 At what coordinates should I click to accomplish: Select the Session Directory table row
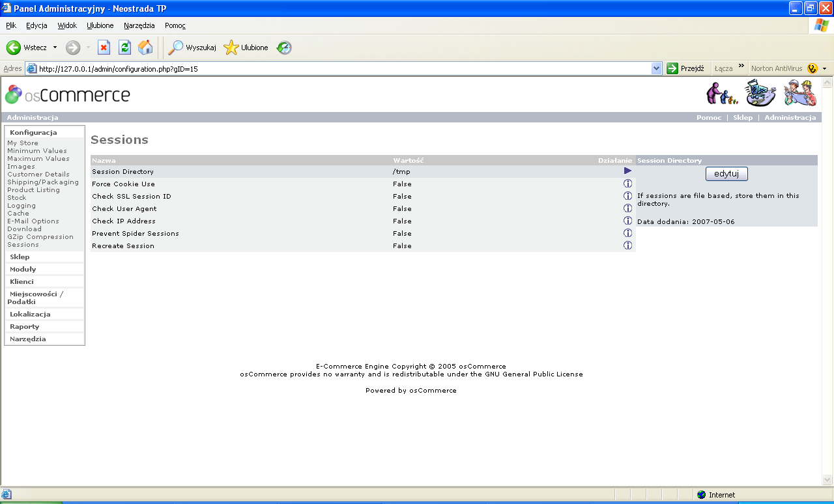pyautogui.click(x=363, y=171)
